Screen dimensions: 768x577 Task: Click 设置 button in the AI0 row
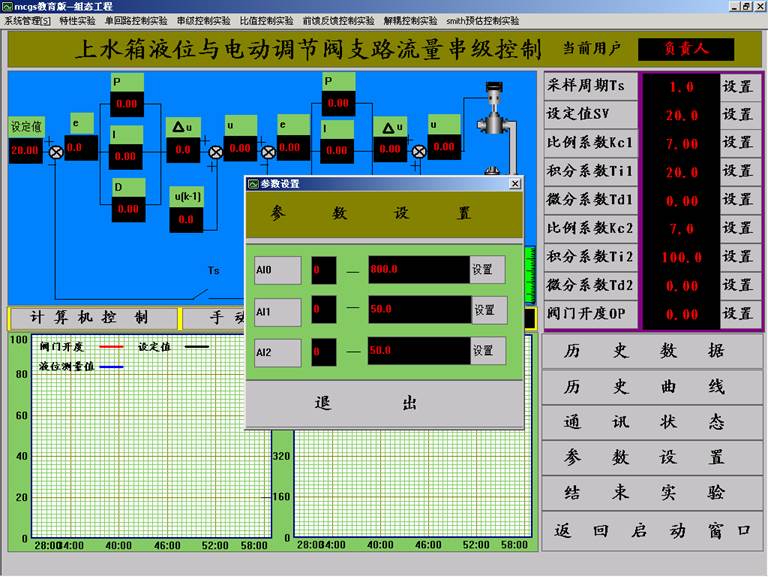[487, 269]
